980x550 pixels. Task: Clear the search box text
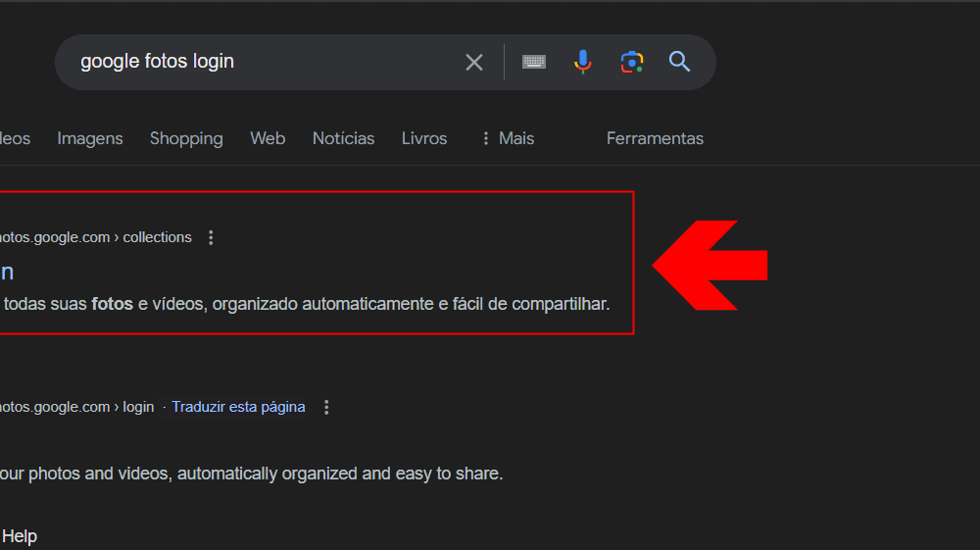[474, 63]
